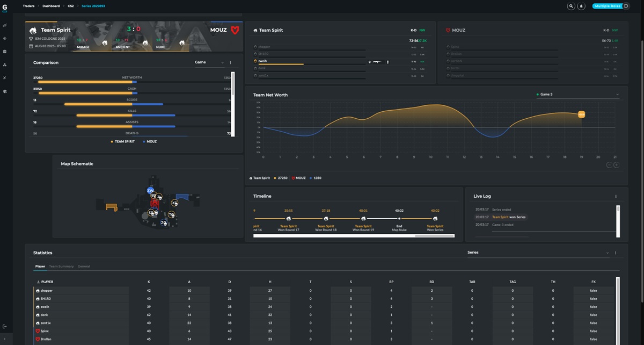Click End Map Nuke timeline marker
This screenshot has width=644, height=345.
399,219
